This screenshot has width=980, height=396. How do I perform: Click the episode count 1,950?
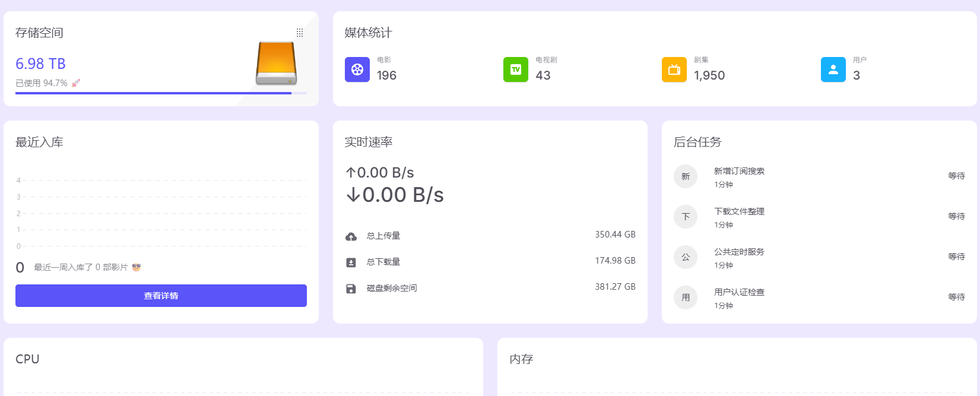click(709, 75)
